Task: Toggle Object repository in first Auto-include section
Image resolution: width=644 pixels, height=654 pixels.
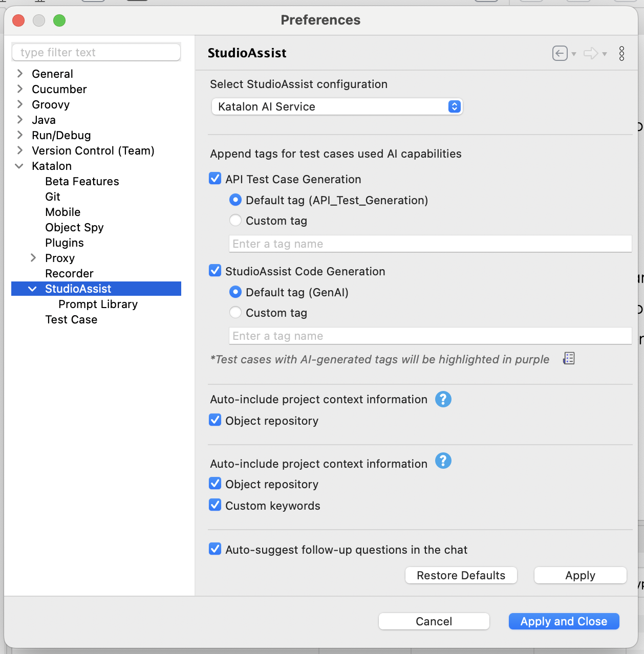Action: [x=216, y=420]
